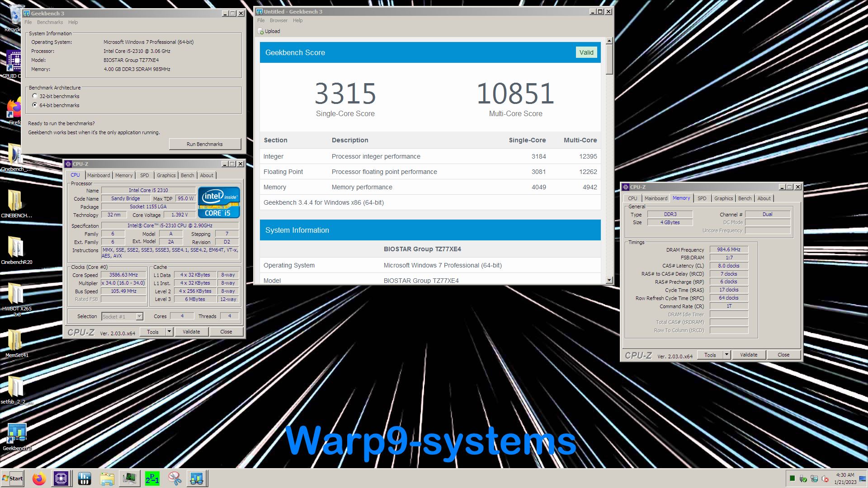Open the Geekbench 3 desktop shortcut

coord(17,437)
